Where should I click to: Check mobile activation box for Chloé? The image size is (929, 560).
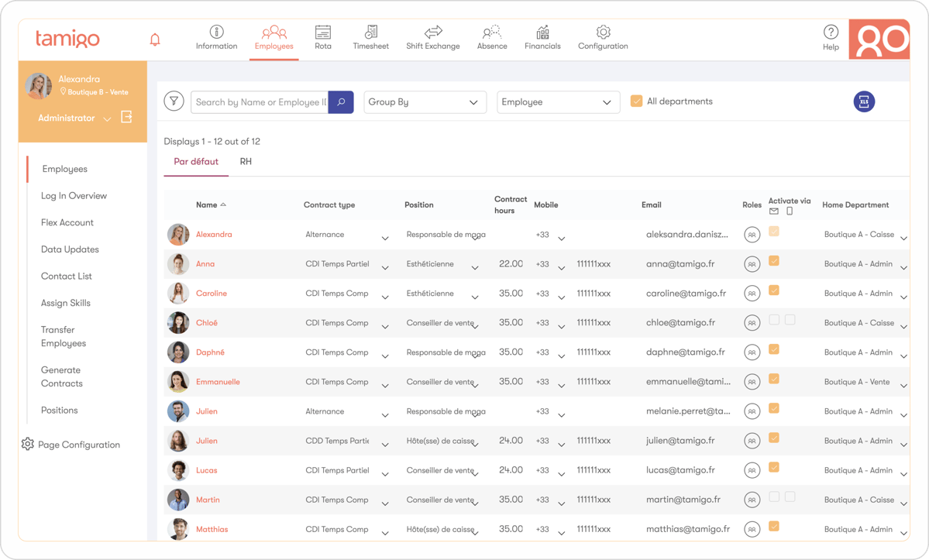click(790, 320)
